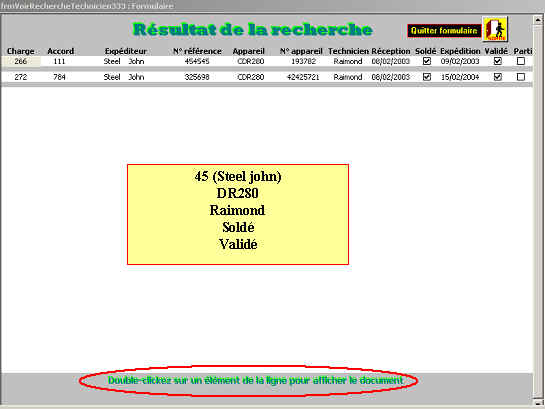The image size is (545, 409).
Task: Click the exit door icon
Action: tap(495, 29)
